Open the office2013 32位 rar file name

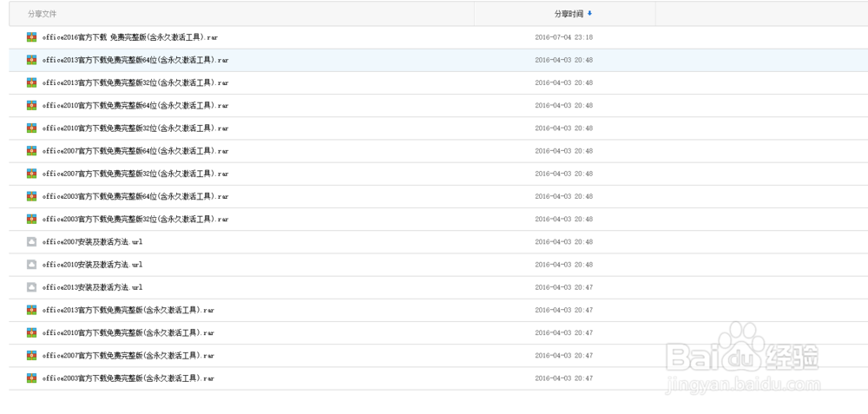[135, 83]
